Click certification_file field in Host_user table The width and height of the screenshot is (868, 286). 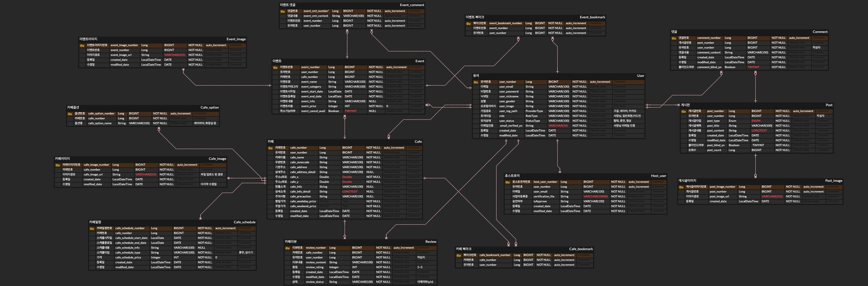click(x=544, y=196)
